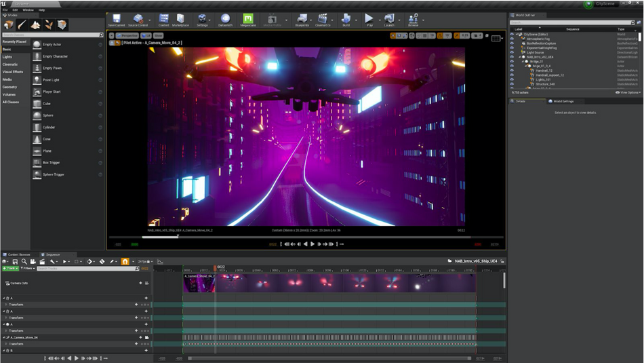The image size is (644, 363).
Task: Click Sequencer find in content browser icon
Action: 24,261
